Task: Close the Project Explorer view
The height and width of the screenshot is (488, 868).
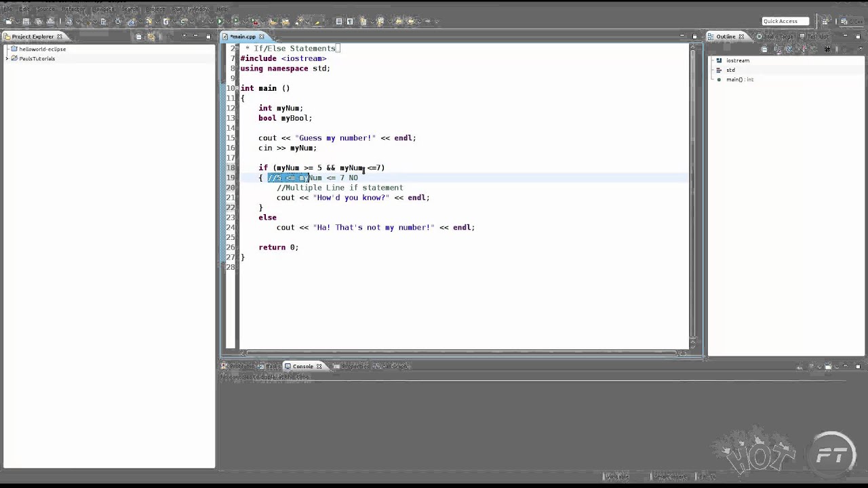Action: point(59,37)
